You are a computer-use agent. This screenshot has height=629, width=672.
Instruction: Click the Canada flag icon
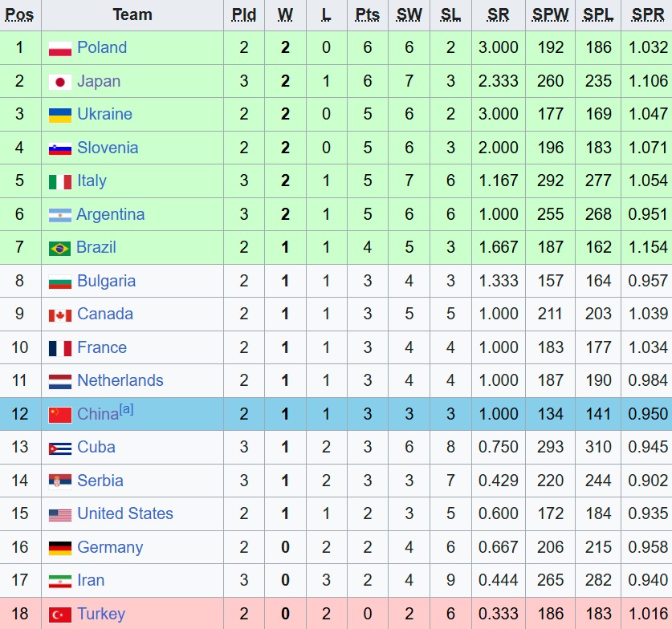click(x=60, y=315)
